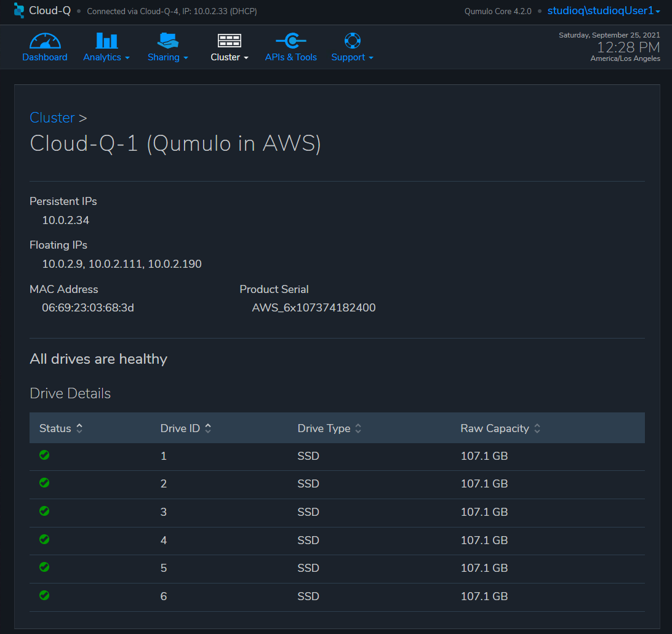The height and width of the screenshot is (634, 672).
Task: Expand the Sharing dropdown menu
Action: 186,58
